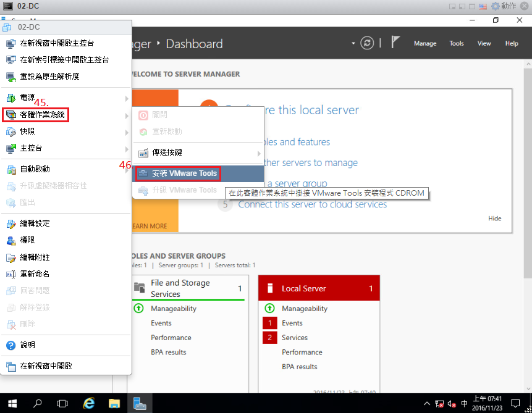Click the 在新視窗中開啟 window icon
This screenshot has height=413, width=532.
tap(11, 366)
